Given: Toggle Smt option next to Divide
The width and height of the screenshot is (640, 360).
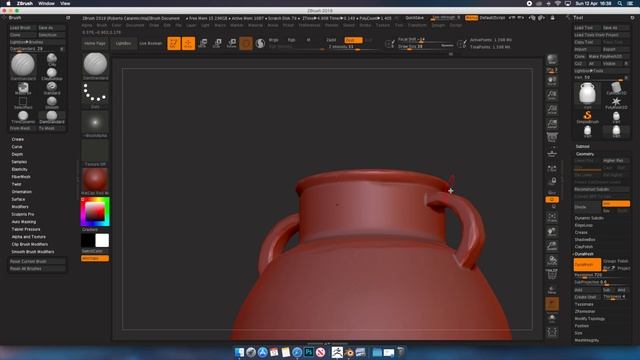Looking at the screenshot, I should [616, 203].
